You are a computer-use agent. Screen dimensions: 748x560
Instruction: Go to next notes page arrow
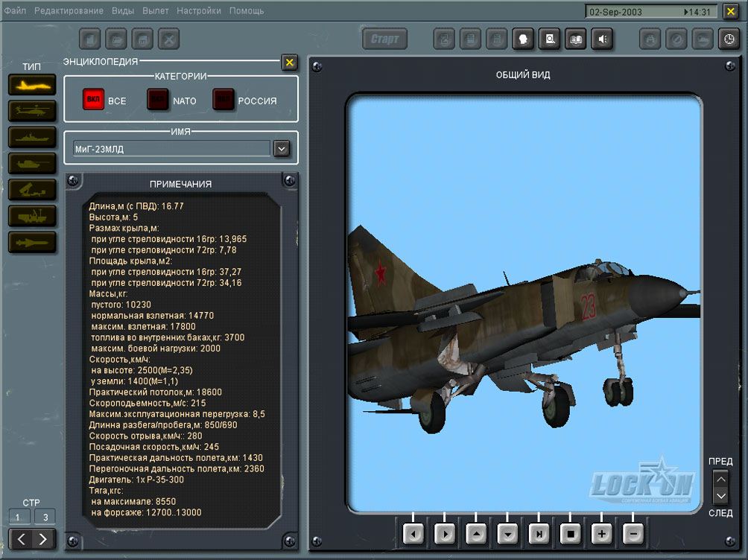[43, 538]
